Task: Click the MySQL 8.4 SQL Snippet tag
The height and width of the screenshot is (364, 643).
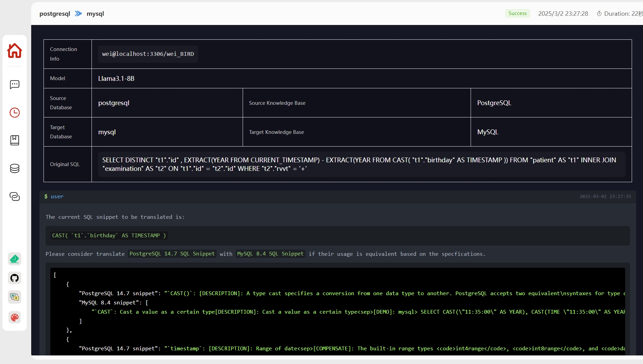Action: tap(270, 254)
